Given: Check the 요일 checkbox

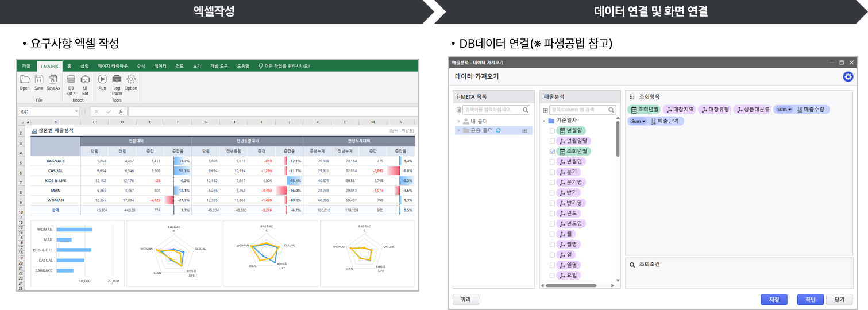Looking at the screenshot, I should [552, 276].
